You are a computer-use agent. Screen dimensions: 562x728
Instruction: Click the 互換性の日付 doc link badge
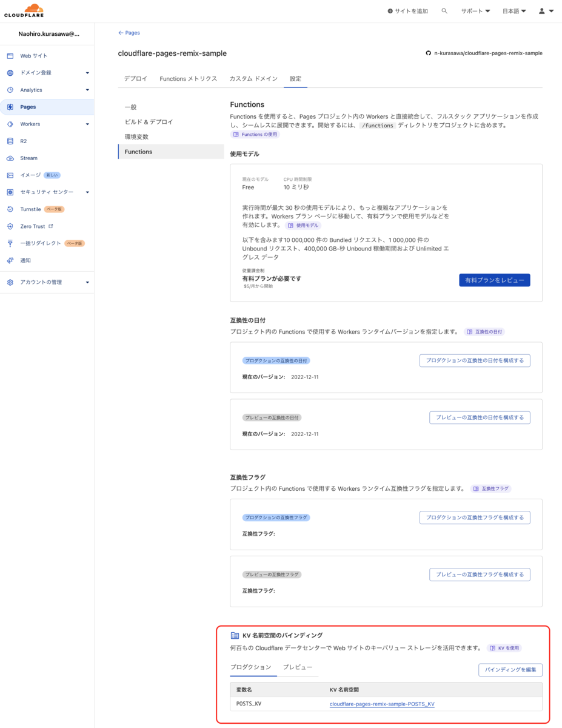tap(484, 332)
